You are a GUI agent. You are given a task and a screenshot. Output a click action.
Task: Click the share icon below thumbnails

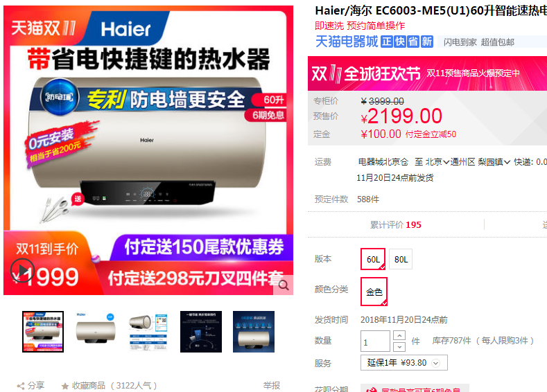[21, 386]
